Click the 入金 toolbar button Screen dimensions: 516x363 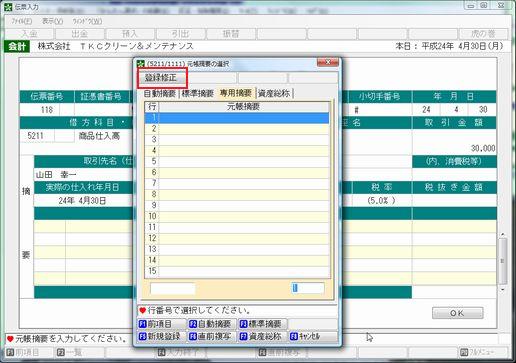tap(29, 34)
